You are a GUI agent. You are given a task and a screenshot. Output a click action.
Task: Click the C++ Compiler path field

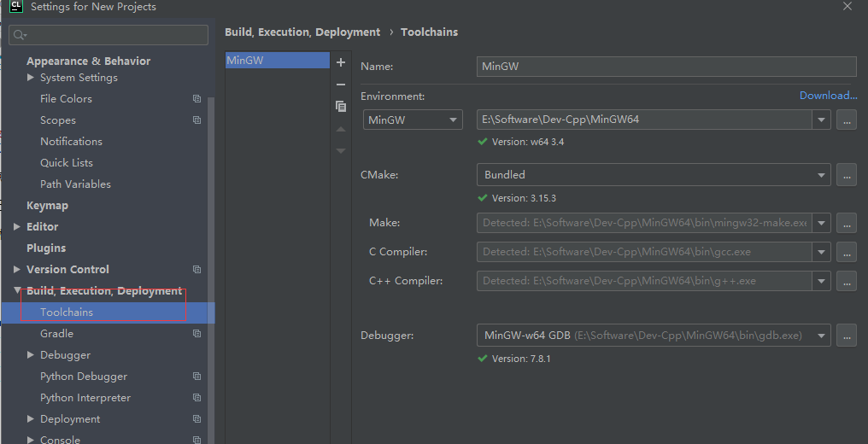point(644,281)
